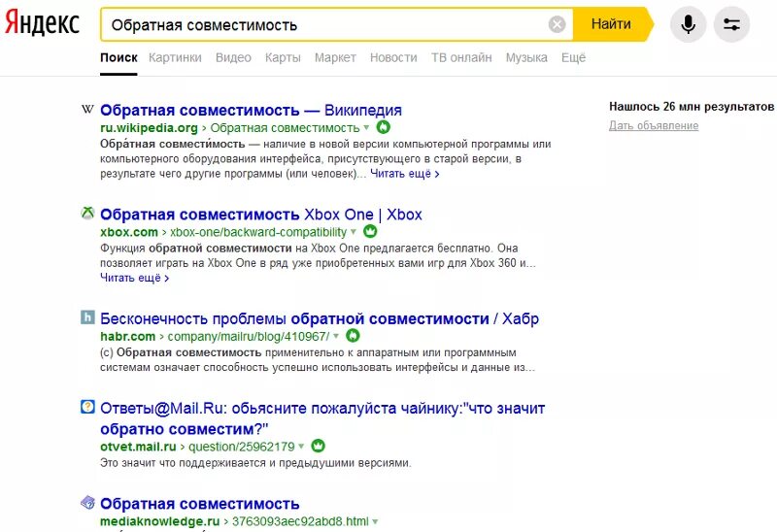Click the xbox.com domain link
This screenshot has width=777, height=532.
click(x=129, y=232)
